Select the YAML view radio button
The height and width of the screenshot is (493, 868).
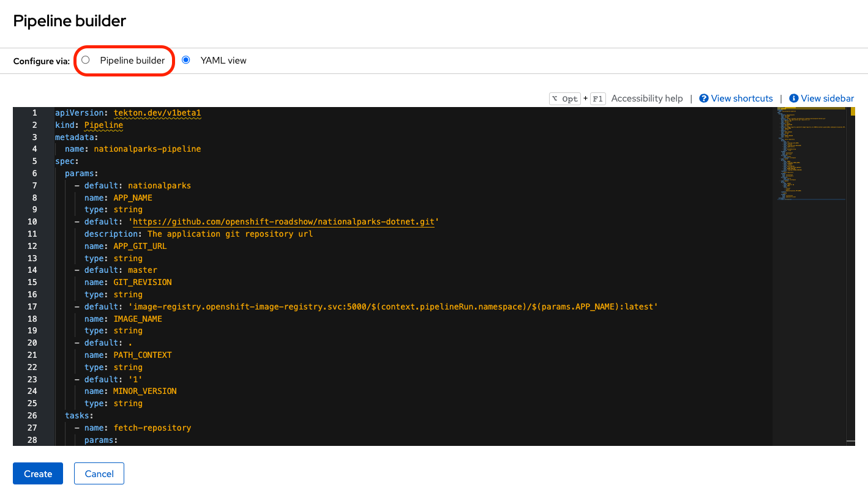[186, 60]
